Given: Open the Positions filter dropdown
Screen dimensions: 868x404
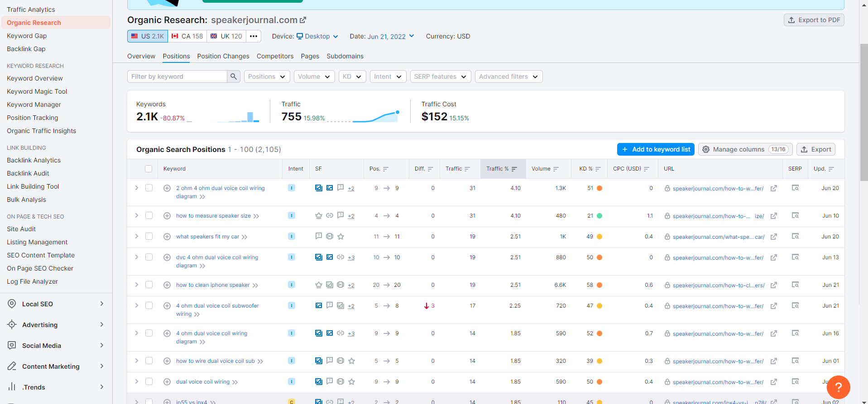Looking at the screenshot, I should [x=267, y=76].
